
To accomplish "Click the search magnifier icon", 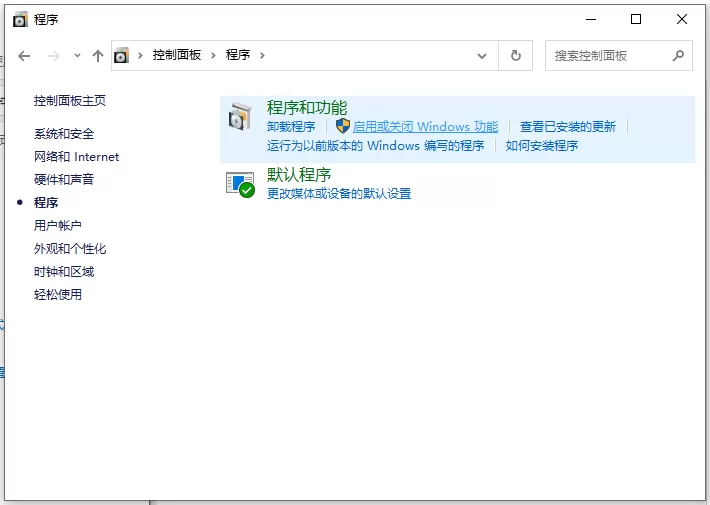I will (x=678, y=56).
